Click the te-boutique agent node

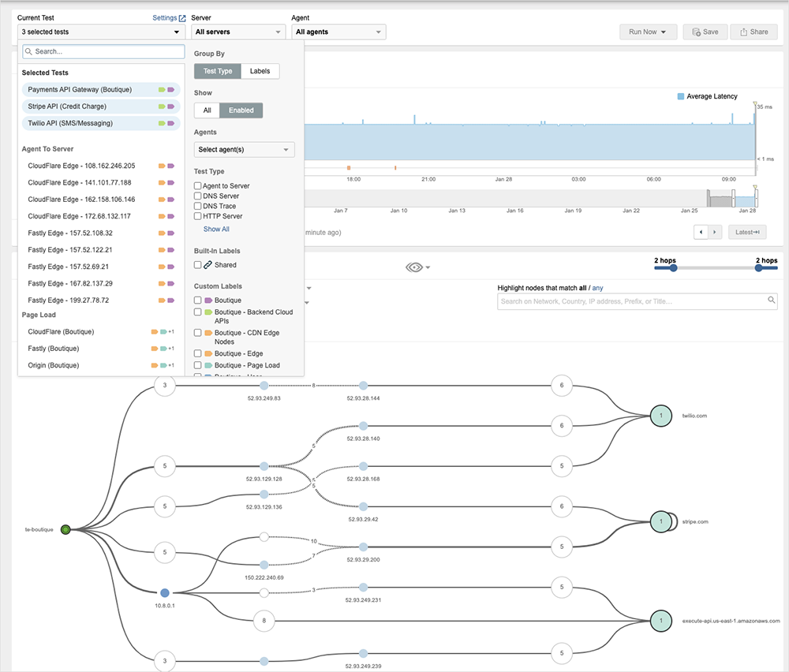coord(66,529)
